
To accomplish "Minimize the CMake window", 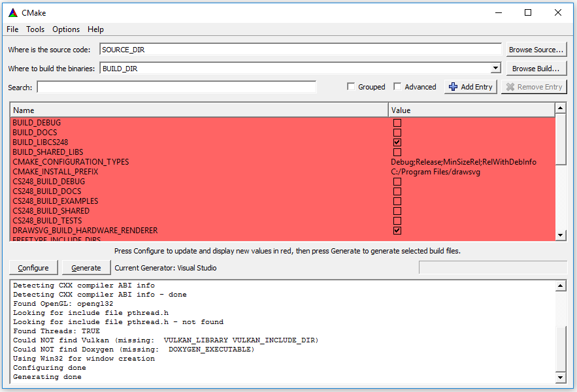I will (x=499, y=12).
